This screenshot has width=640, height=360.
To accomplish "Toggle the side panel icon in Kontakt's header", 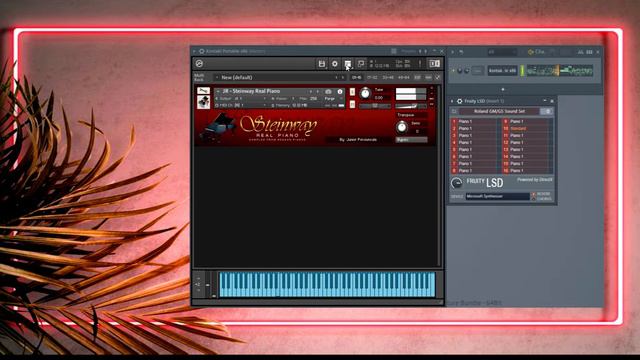I will coord(434,64).
